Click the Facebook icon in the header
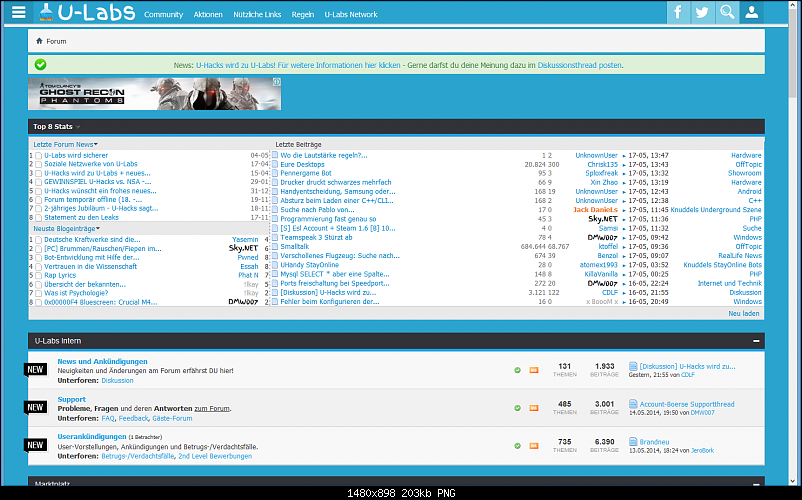 coord(677,13)
